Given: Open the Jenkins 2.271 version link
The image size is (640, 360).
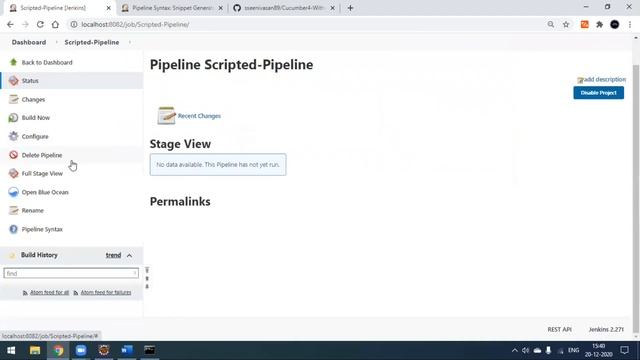Looking at the screenshot, I should pyautogui.click(x=606, y=329).
